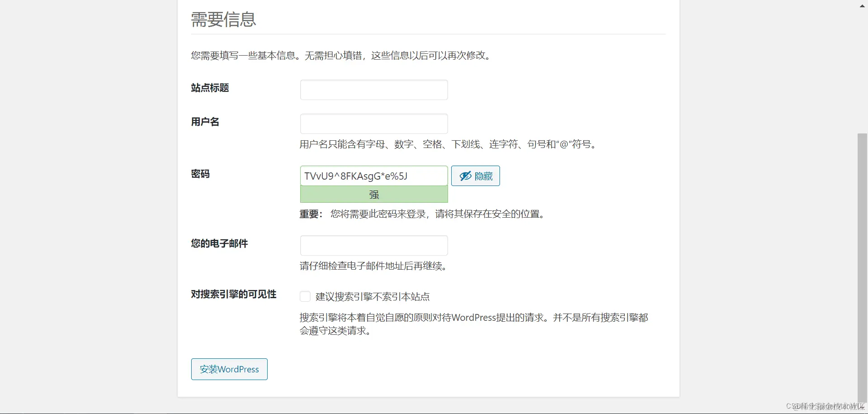
Task: Click the 隐藏 button to hide the password
Action: (476, 176)
